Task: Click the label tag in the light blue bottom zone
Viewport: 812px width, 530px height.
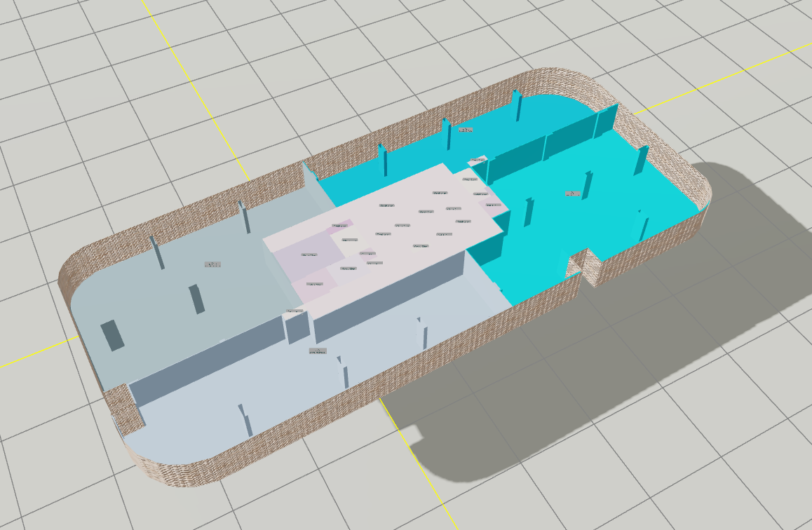Action: 318,351
